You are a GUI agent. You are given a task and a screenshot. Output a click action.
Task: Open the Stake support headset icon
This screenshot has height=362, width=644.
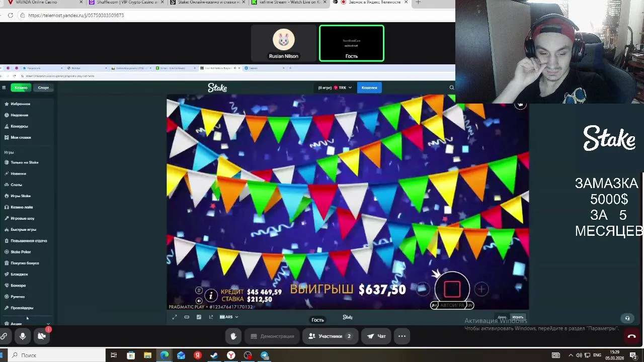[627, 318]
